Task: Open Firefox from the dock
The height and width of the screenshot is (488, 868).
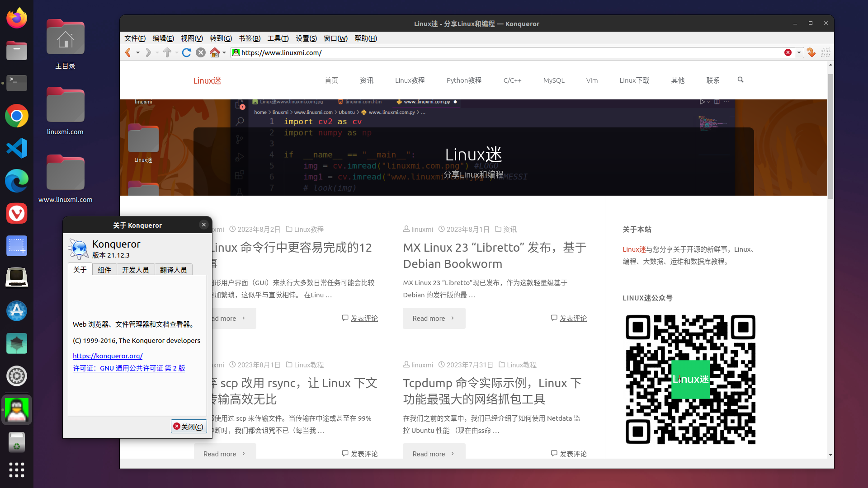Action: click(17, 18)
